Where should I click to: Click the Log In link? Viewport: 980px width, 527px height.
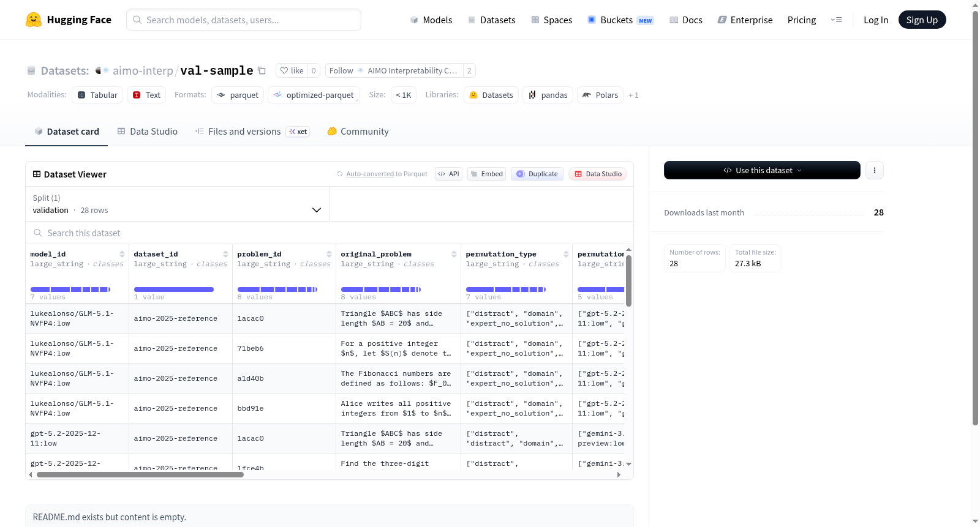point(876,20)
